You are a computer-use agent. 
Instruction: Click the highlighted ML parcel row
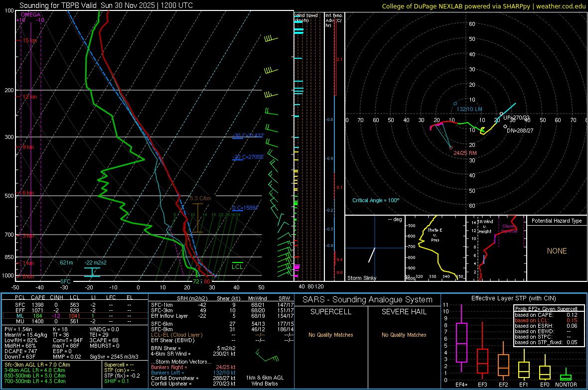tap(75, 316)
